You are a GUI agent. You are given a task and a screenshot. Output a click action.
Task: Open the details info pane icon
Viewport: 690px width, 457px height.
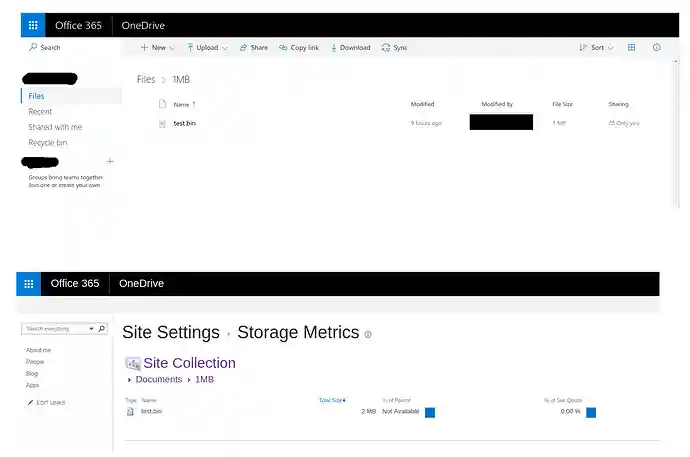(x=657, y=48)
